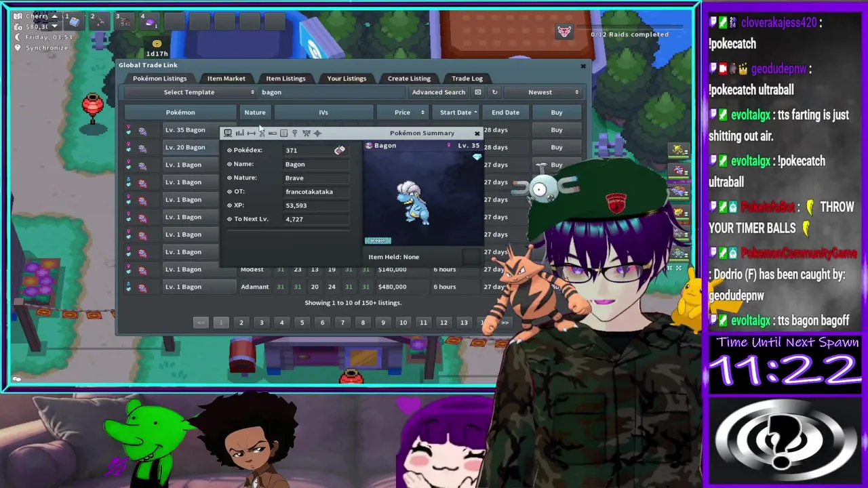Select the horizontal-arrows tab icon in Pokémon Summary
This screenshot has height=488, width=868.
coord(251,134)
